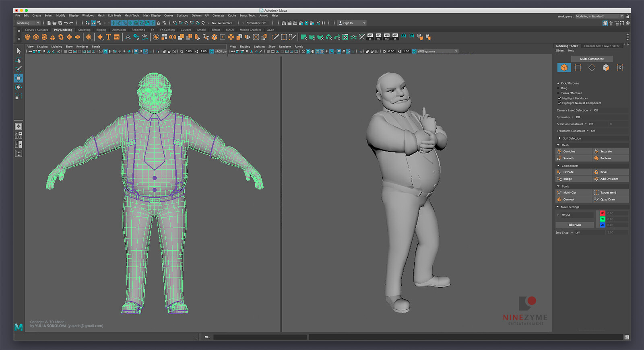Open the Deform menu
This screenshot has width=644, height=350.
[196, 16]
